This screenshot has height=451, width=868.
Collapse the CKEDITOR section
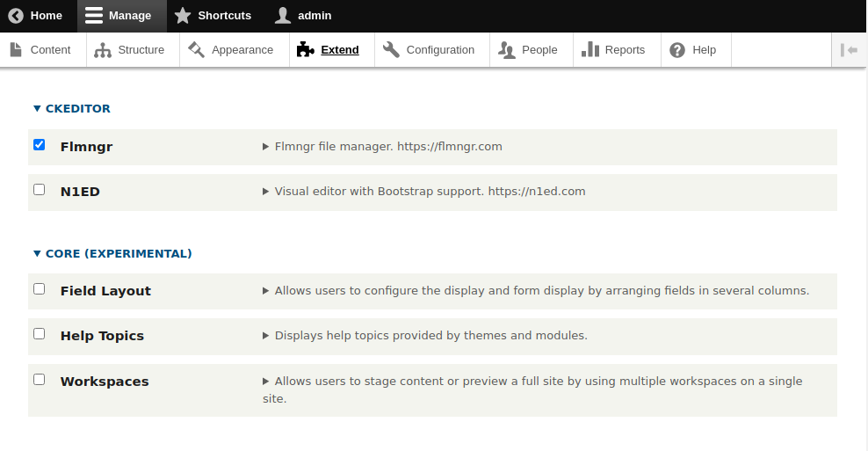[72, 109]
